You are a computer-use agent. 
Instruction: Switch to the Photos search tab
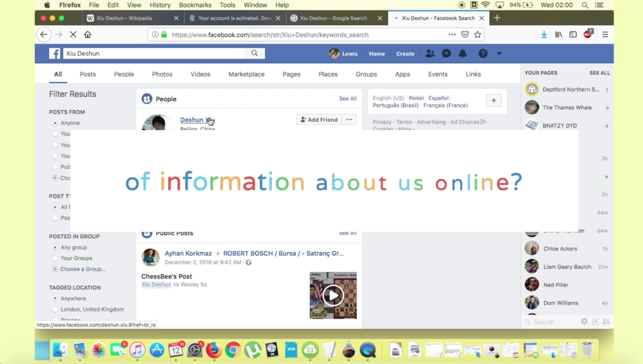point(162,74)
